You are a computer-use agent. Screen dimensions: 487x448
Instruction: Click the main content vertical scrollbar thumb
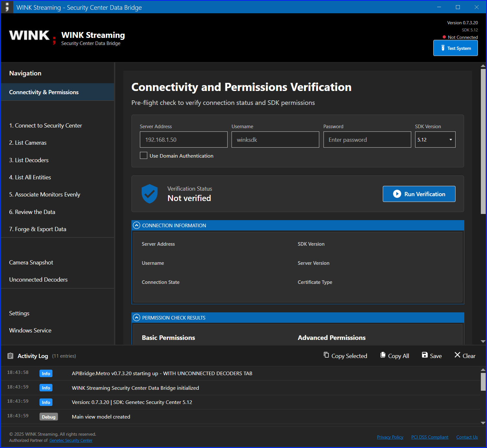[x=483, y=141]
